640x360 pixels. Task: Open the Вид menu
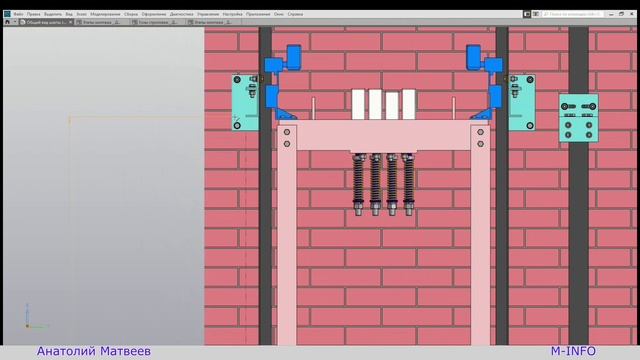pos(69,14)
